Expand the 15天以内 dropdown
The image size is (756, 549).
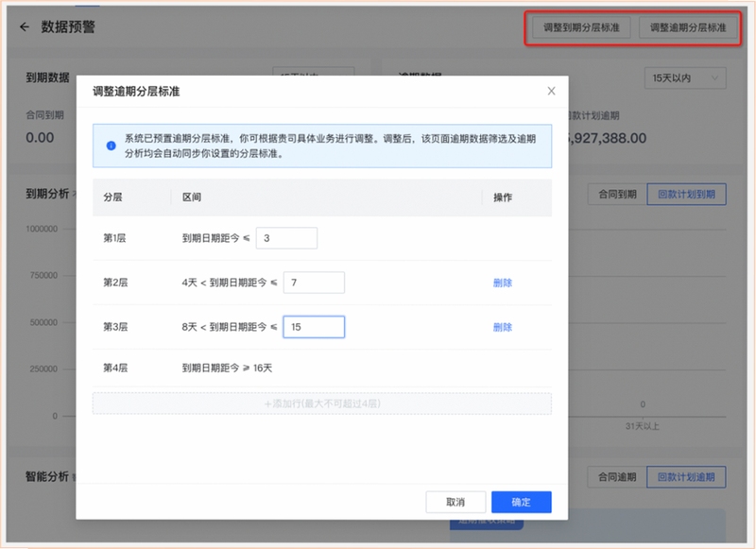point(685,78)
